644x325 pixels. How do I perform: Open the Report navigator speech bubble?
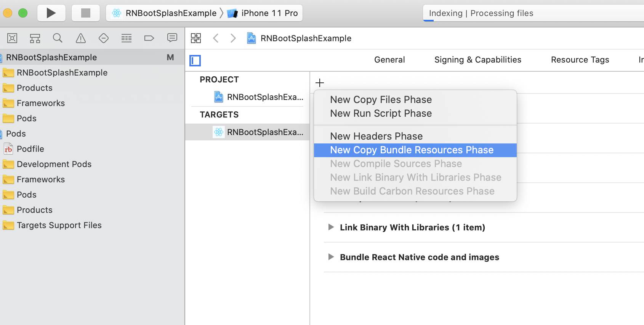click(x=172, y=38)
